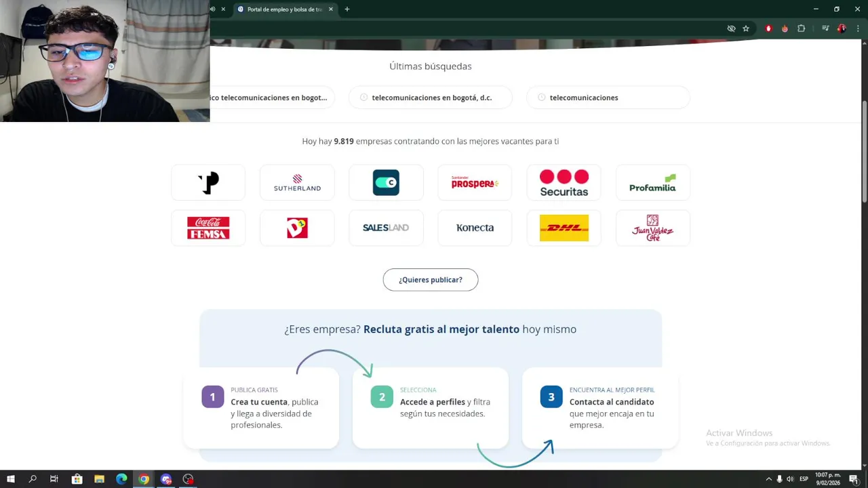Close the 'Portal de empleo' browser tab
The width and height of the screenshot is (868, 488).
coord(331,9)
